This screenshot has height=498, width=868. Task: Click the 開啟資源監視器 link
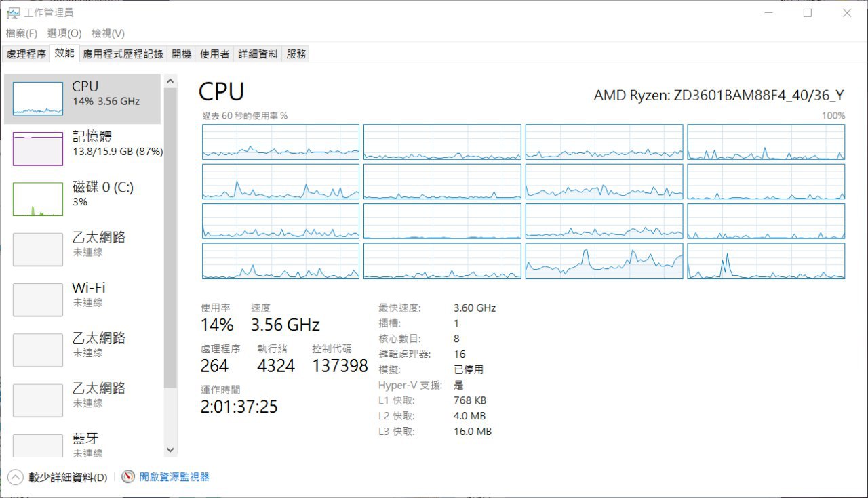point(174,477)
